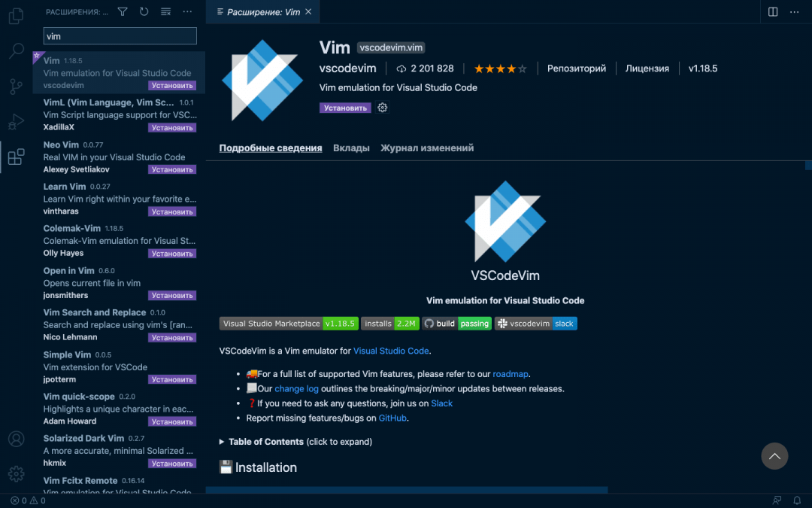Open the editor actions three-dots menu
The height and width of the screenshot is (508, 812).
pos(793,11)
